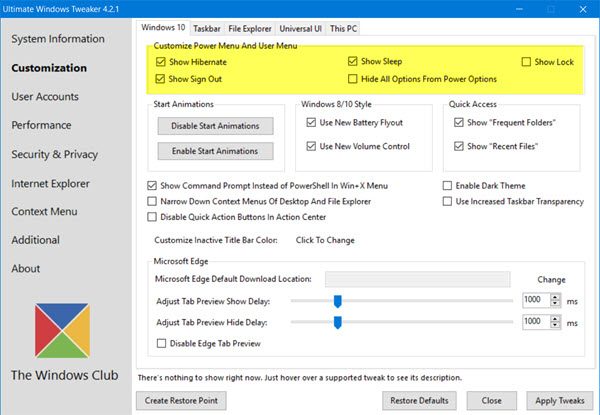Go to Performance section
This screenshot has height=415, width=600.
point(41,125)
